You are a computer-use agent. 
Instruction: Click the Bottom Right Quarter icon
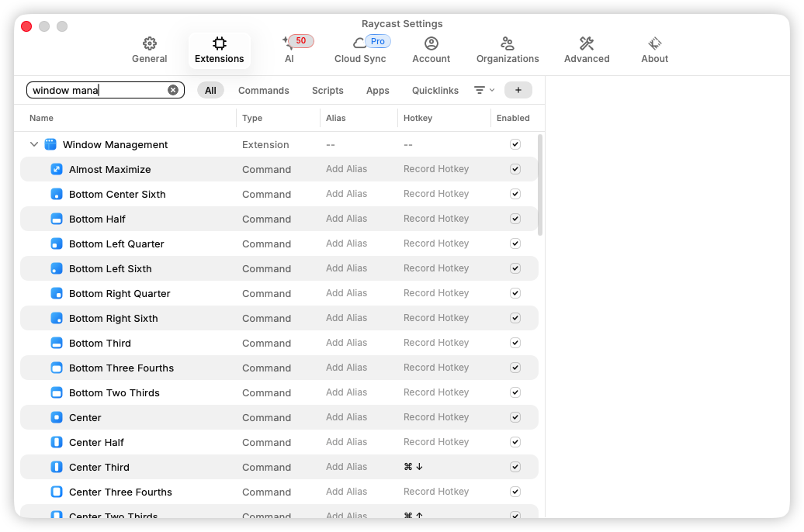click(x=56, y=293)
